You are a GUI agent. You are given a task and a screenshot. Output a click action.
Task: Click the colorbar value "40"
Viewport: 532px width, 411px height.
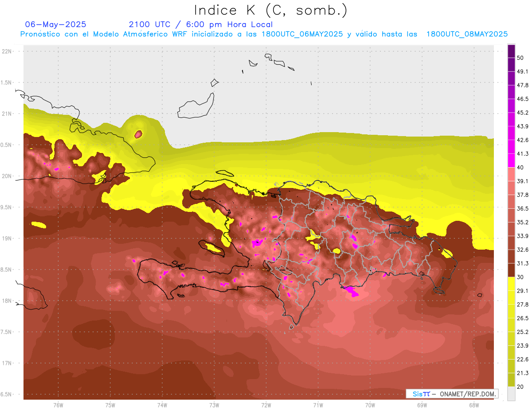(x=520, y=168)
